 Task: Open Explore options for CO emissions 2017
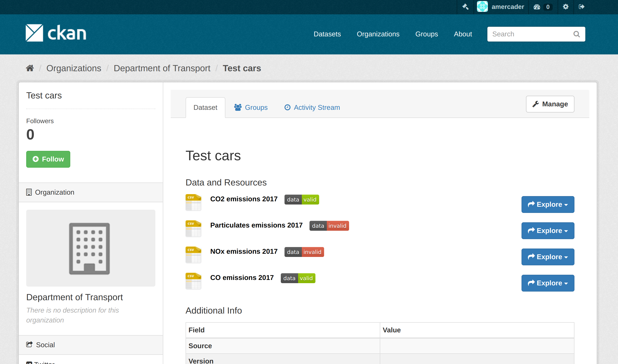[x=548, y=283]
